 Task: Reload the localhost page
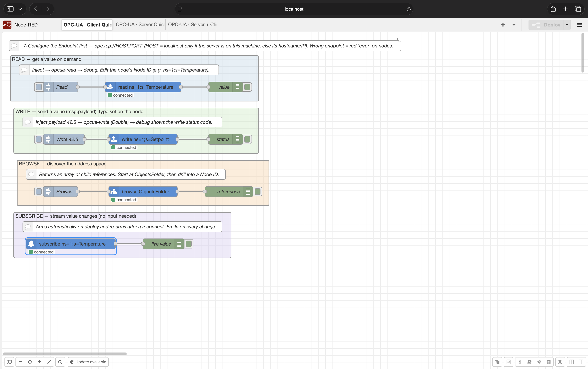tap(409, 9)
